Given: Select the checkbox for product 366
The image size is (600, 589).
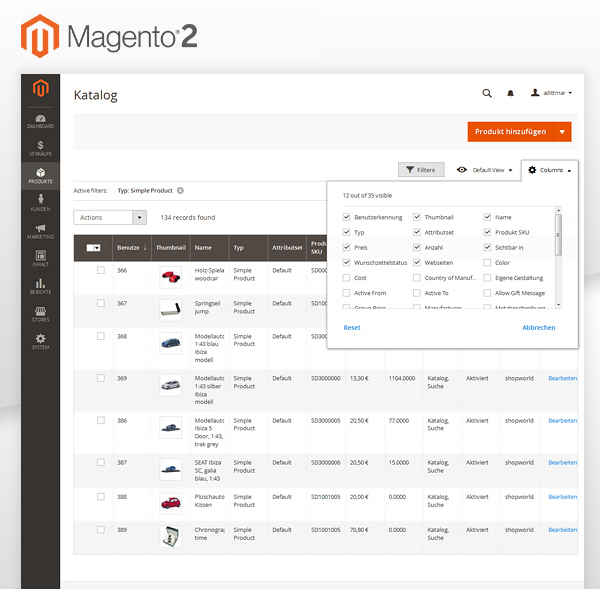Looking at the screenshot, I should pos(101,270).
